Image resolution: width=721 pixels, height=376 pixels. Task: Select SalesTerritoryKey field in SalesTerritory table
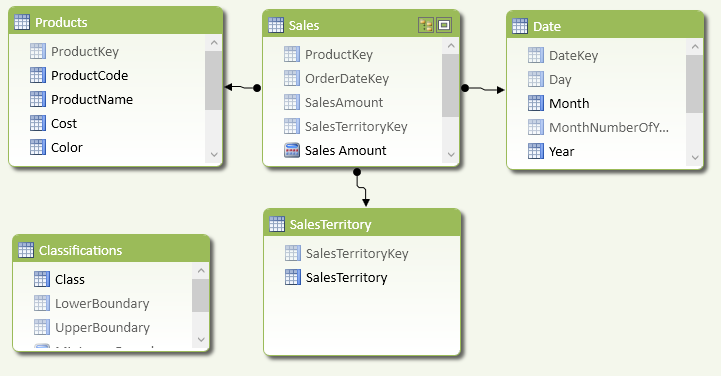click(x=357, y=253)
